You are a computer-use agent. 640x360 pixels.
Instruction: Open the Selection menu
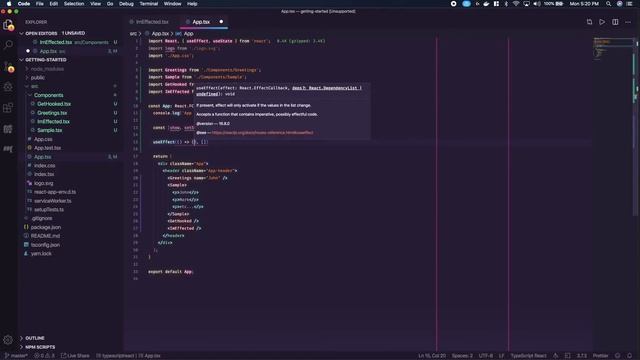74,4
